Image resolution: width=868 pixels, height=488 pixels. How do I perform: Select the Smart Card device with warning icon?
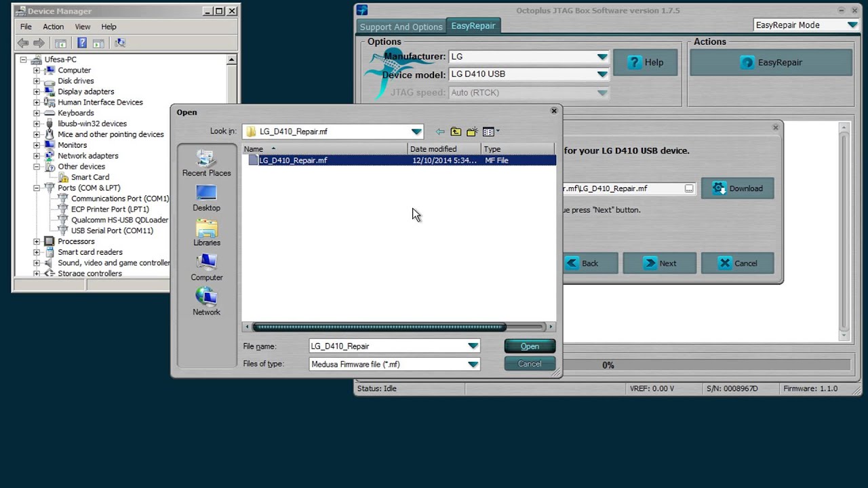point(83,177)
